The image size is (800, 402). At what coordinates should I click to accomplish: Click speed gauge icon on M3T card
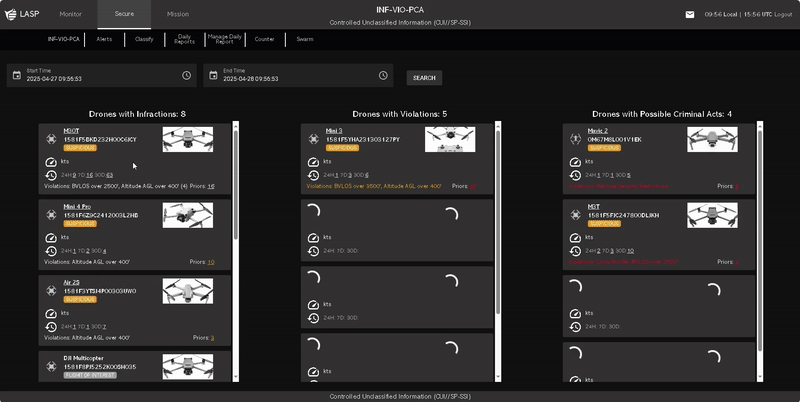pyautogui.click(x=575, y=238)
